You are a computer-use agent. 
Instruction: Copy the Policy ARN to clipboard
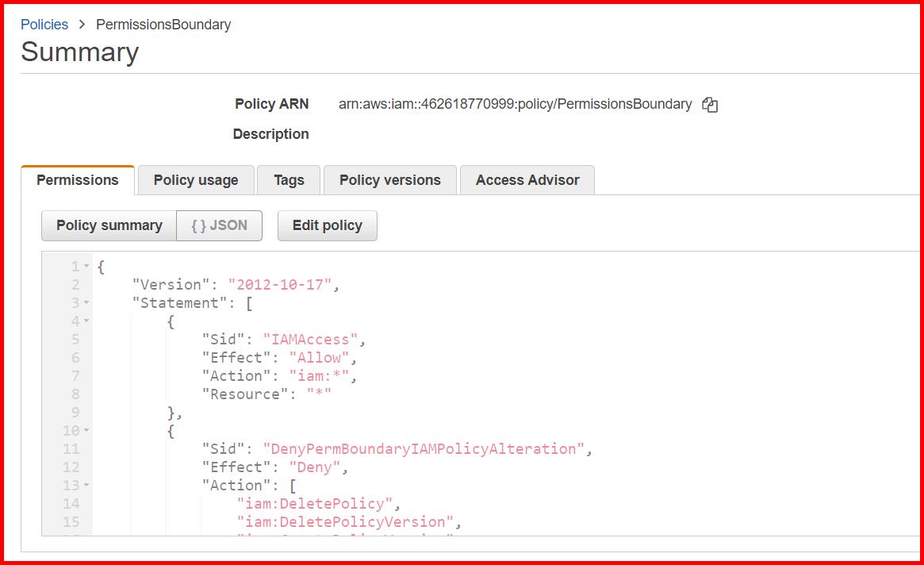tap(710, 104)
